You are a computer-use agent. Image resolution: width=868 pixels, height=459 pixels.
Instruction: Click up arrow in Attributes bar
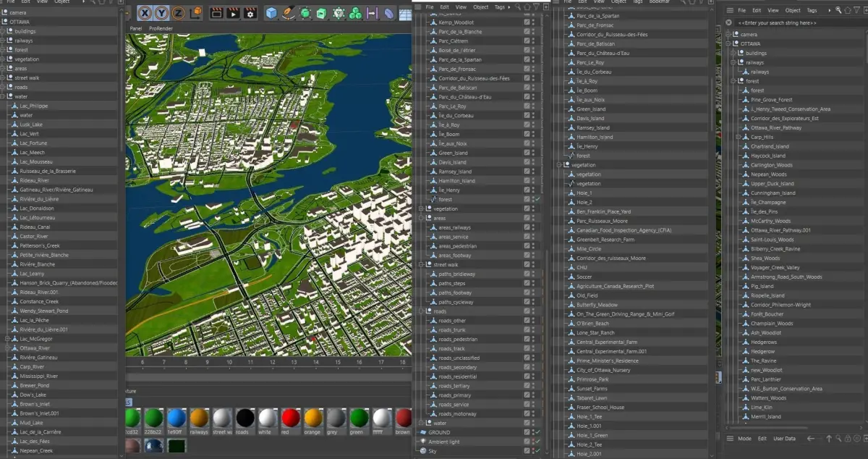(829, 439)
